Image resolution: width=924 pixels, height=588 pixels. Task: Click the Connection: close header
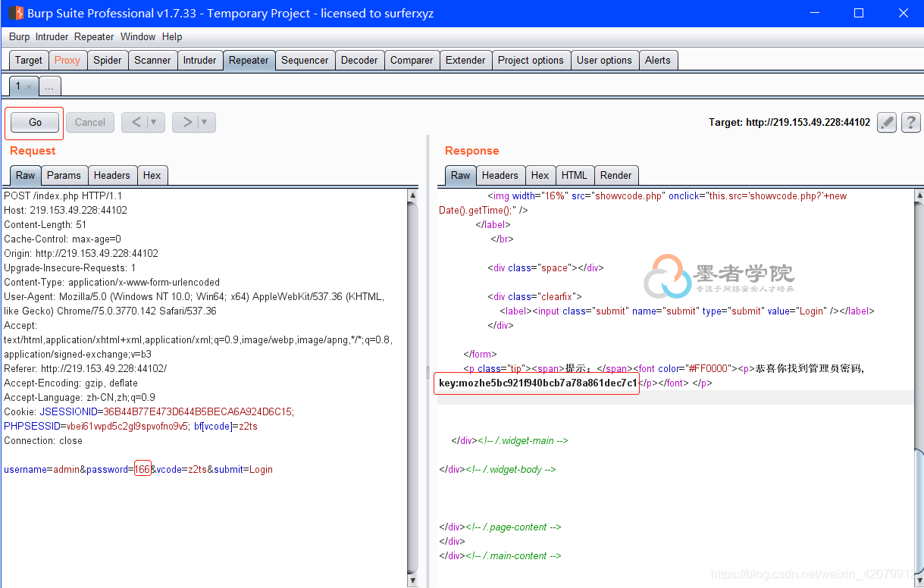43,440
